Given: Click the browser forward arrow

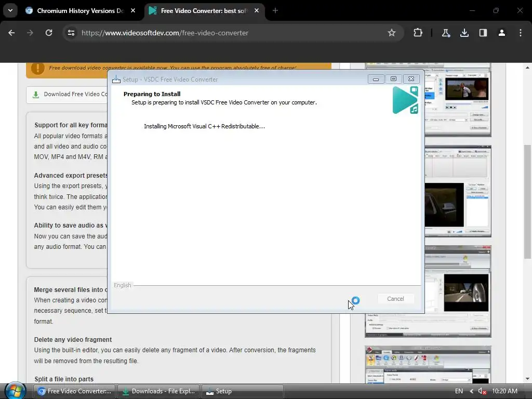Looking at the screenshot, I should point(30,33).
